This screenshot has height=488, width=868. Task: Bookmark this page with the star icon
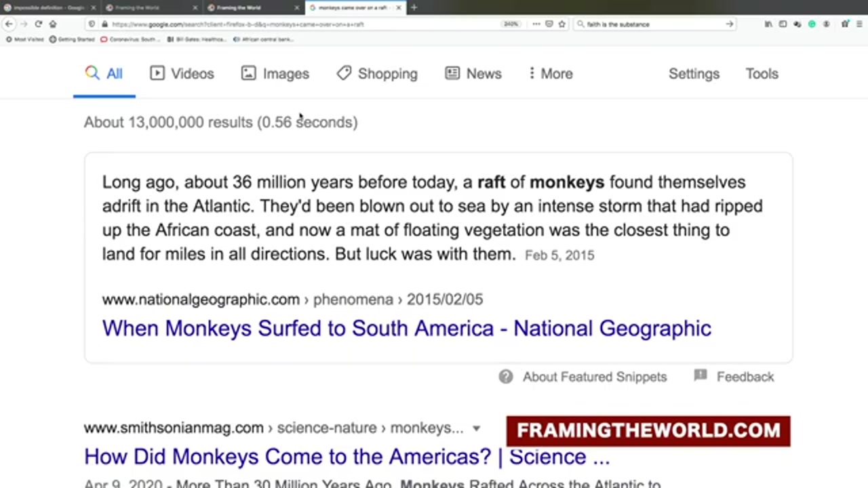561,24
